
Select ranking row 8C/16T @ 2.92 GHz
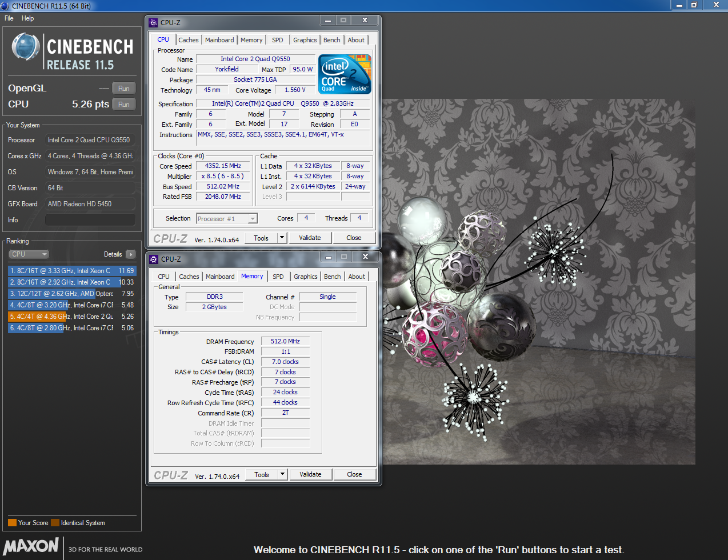(x=72, y=282)
